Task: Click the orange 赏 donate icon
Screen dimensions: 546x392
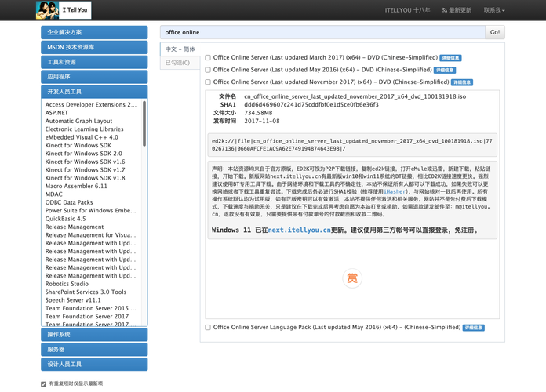Action: pyautogui.click(x=352, y=278)
